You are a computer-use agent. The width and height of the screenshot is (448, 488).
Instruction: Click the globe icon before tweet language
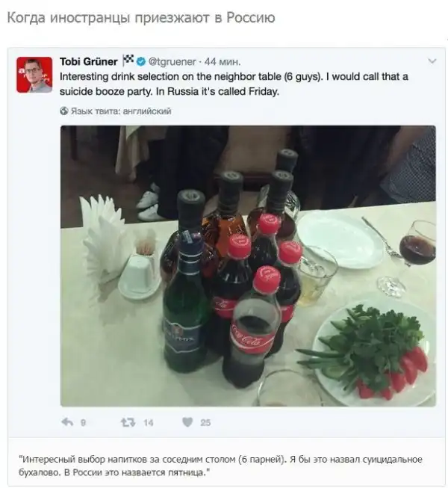(64, 111)
